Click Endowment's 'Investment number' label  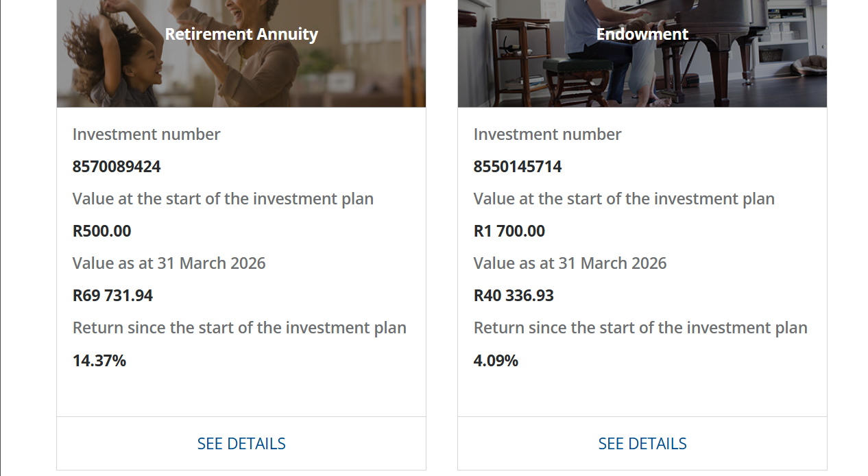[548, 134]
